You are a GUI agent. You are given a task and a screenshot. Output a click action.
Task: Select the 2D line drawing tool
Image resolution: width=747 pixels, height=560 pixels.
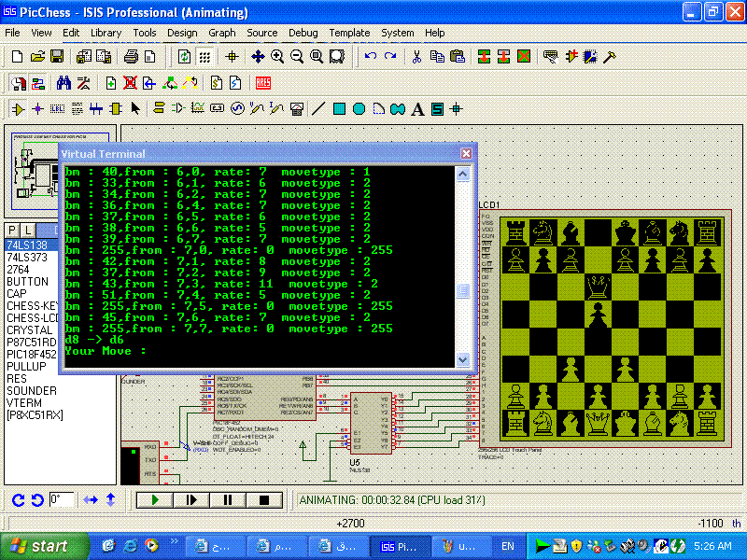click(317, 109)
